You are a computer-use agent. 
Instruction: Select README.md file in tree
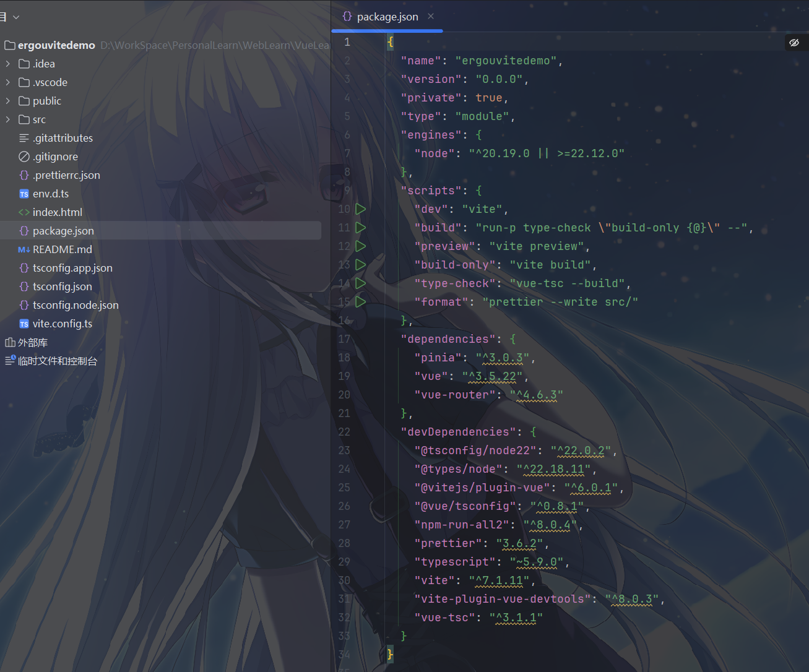pos(62,249)
